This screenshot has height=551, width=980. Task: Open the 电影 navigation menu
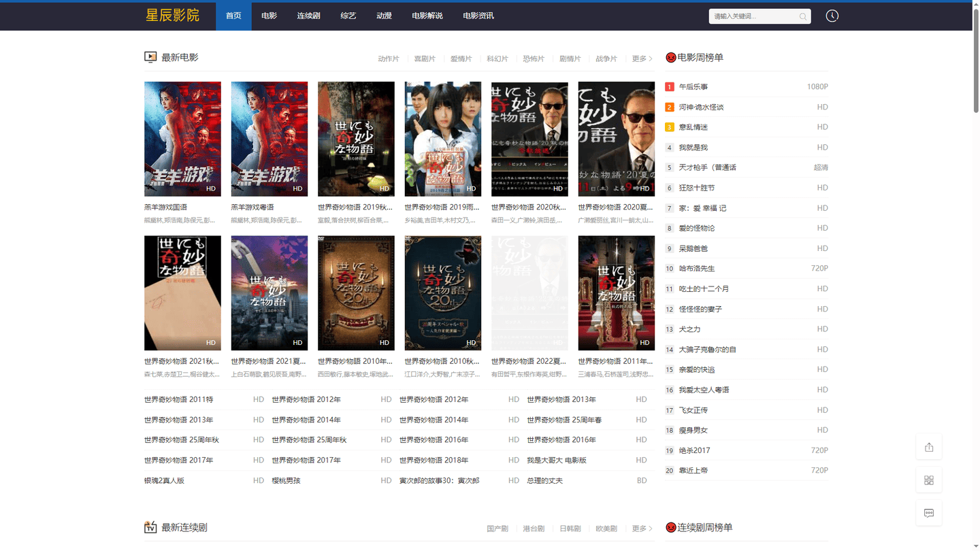point(269,16)
